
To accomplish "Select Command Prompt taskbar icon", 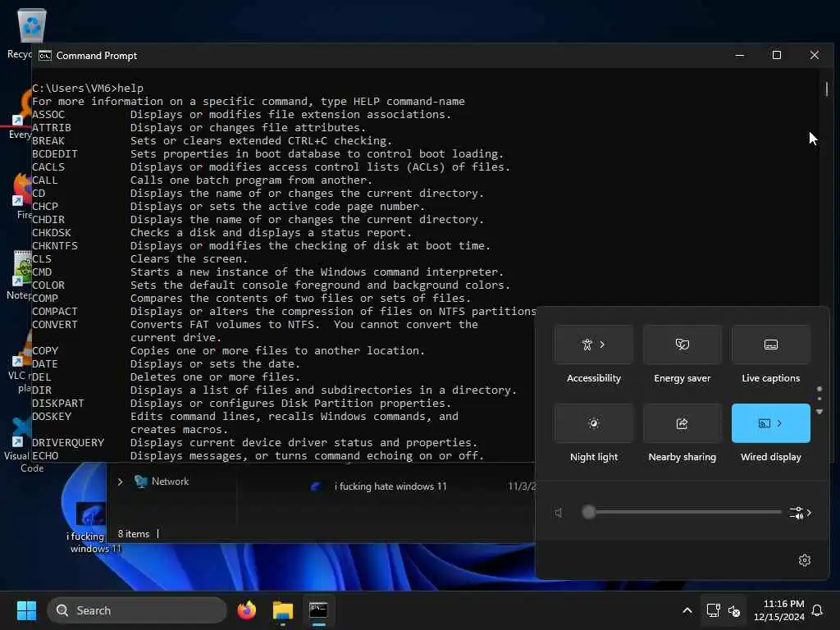I will tap(318, 610).
